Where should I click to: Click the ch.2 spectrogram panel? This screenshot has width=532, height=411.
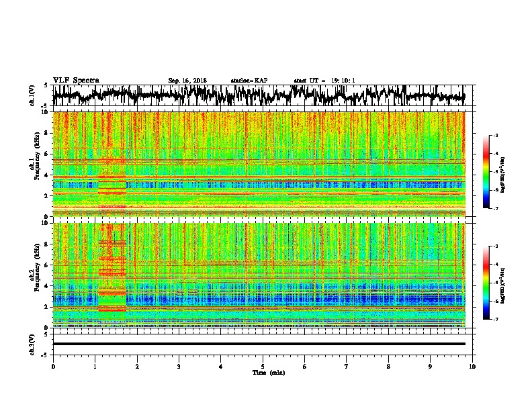(x=259, y=275)
